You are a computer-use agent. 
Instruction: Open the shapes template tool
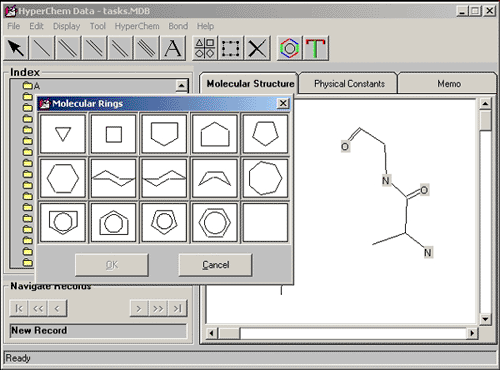click(x=205, y=48)
